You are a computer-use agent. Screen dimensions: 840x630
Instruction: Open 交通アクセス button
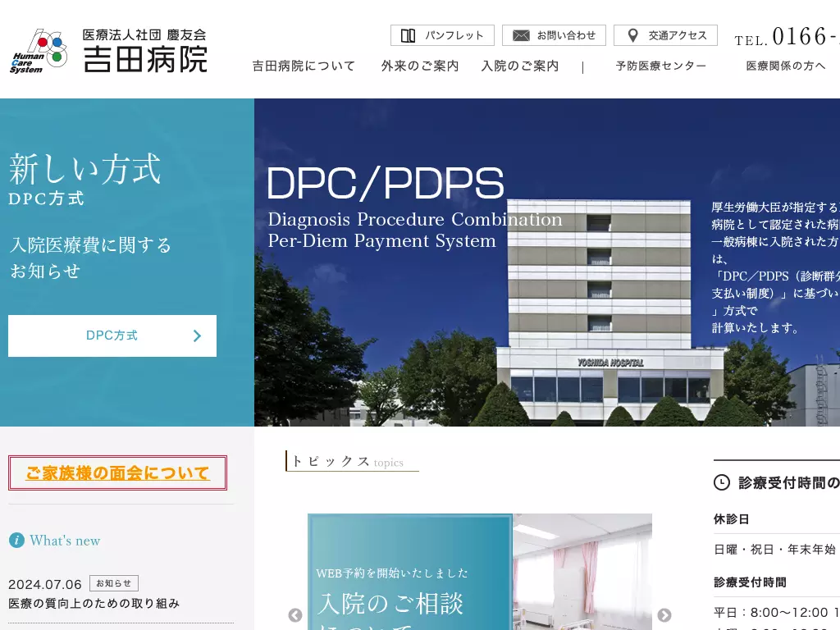[x=665, y=35]
